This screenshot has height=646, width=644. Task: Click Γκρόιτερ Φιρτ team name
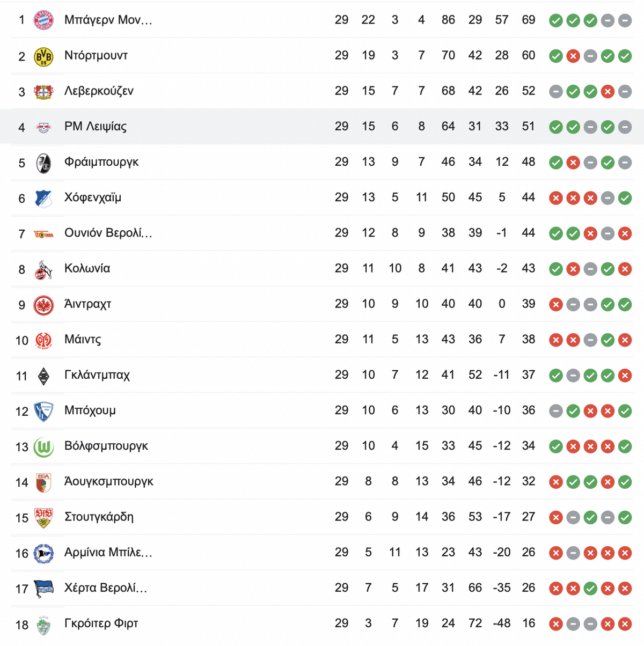(x=101, y=623)
